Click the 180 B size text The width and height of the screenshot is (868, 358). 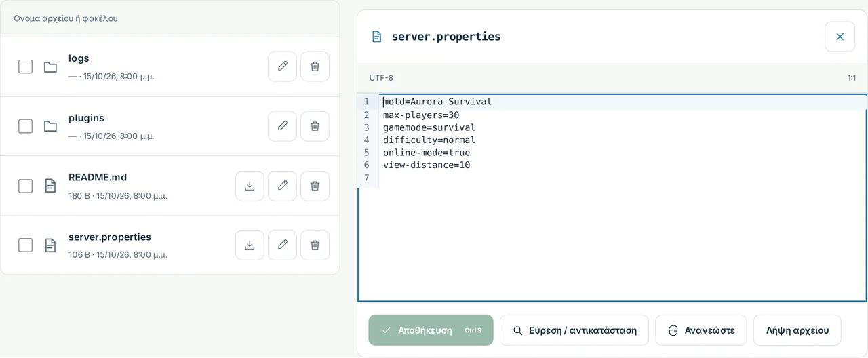79,195
